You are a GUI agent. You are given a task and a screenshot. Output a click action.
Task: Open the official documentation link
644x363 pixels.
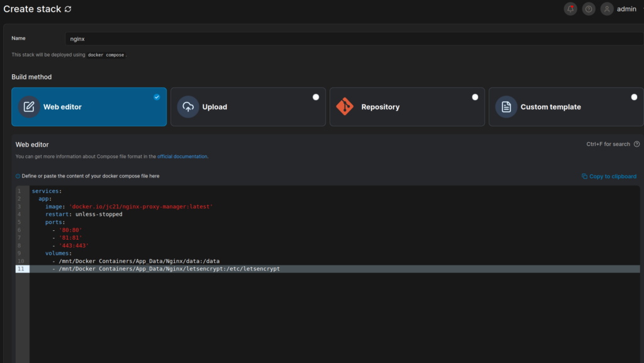click(x=182, y=157)
